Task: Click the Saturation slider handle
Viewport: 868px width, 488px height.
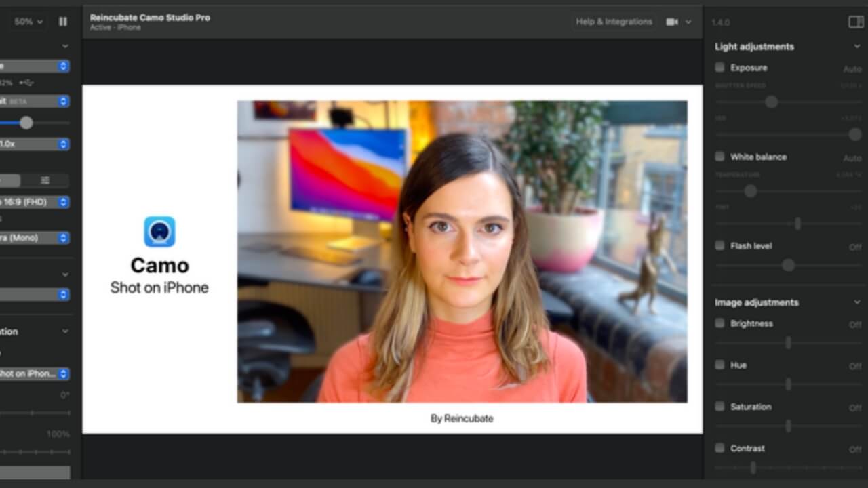Action: [788, 426]
